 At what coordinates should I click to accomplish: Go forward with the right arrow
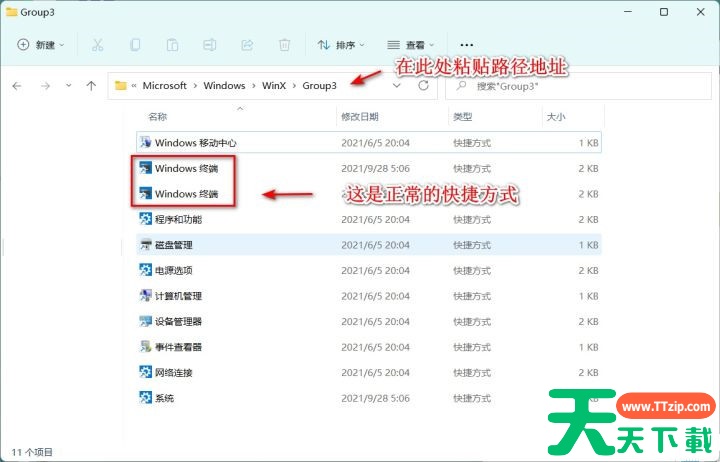coord(45,86)
